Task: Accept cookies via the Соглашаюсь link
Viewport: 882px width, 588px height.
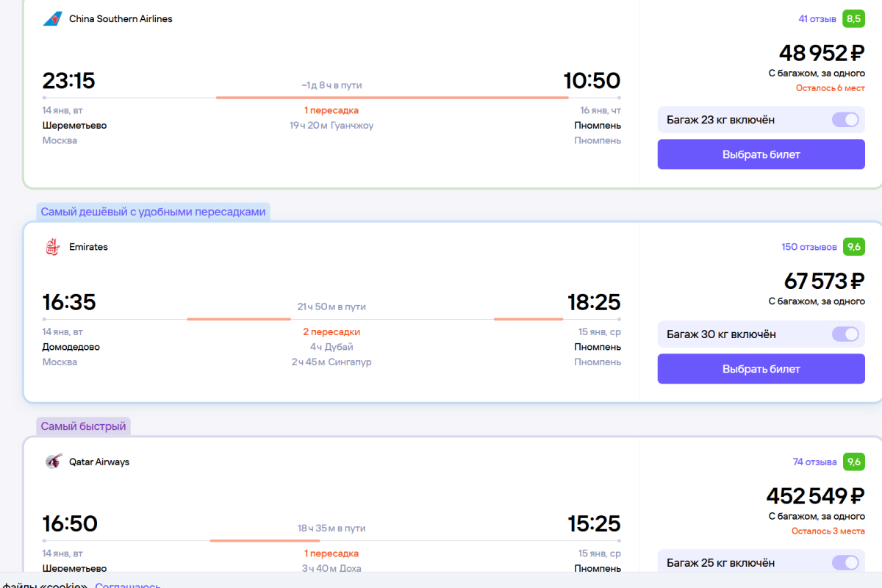Action: tap(128, 585)
